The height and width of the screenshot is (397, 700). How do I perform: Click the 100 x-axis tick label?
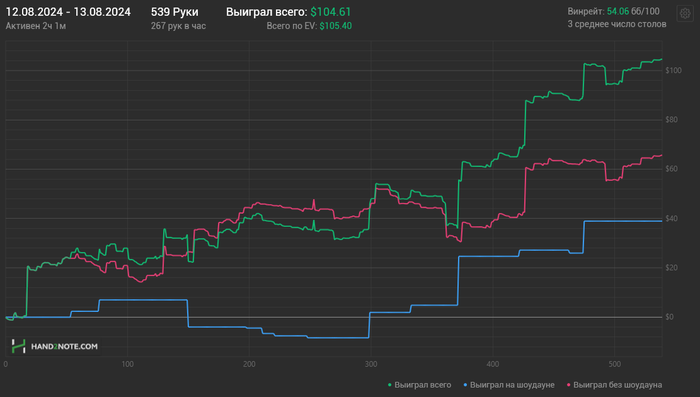coord(127,364)
